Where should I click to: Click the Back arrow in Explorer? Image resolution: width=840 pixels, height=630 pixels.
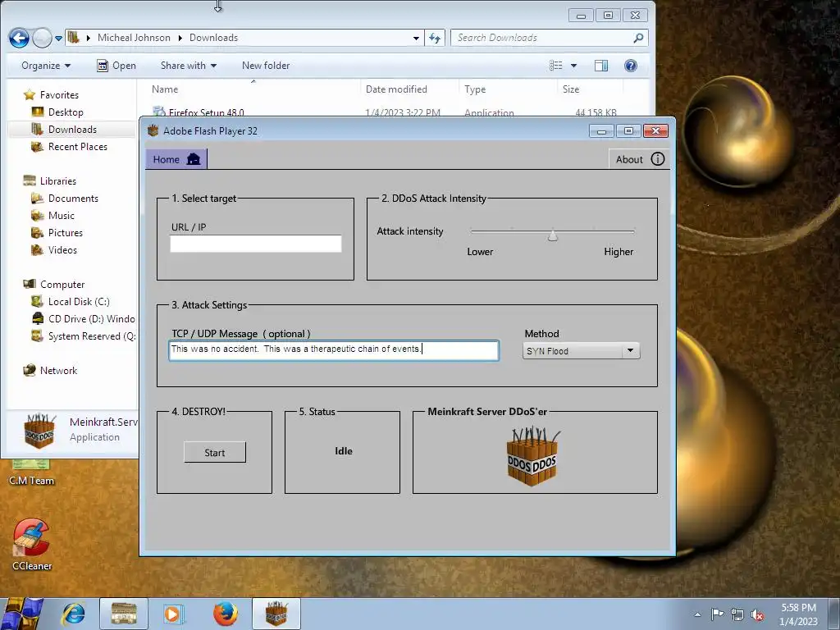[x=19, y=38]
